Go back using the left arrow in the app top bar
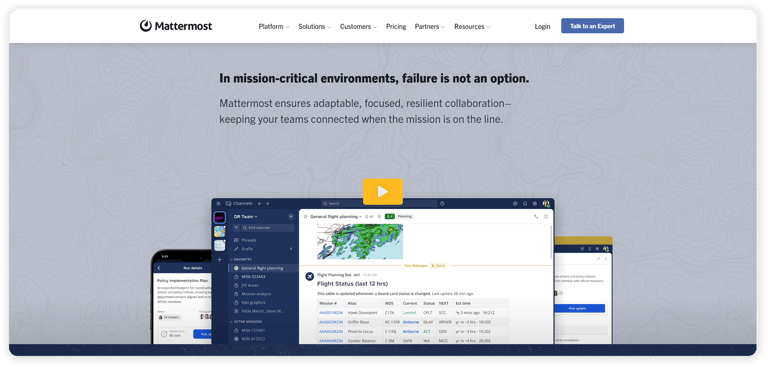The height and width of the screenshot is (367, 768). 260,203
